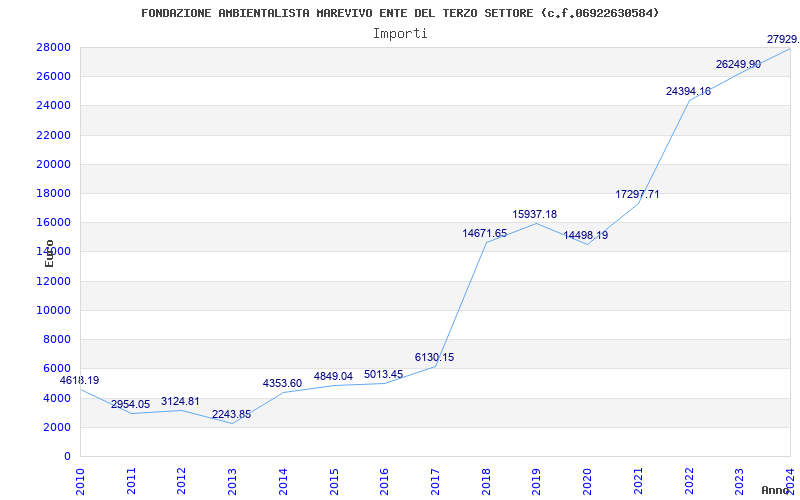Click x-axis year 2010
Image resolution: width=800 pixels, height=500 pixels.
[x=80, y=481]
